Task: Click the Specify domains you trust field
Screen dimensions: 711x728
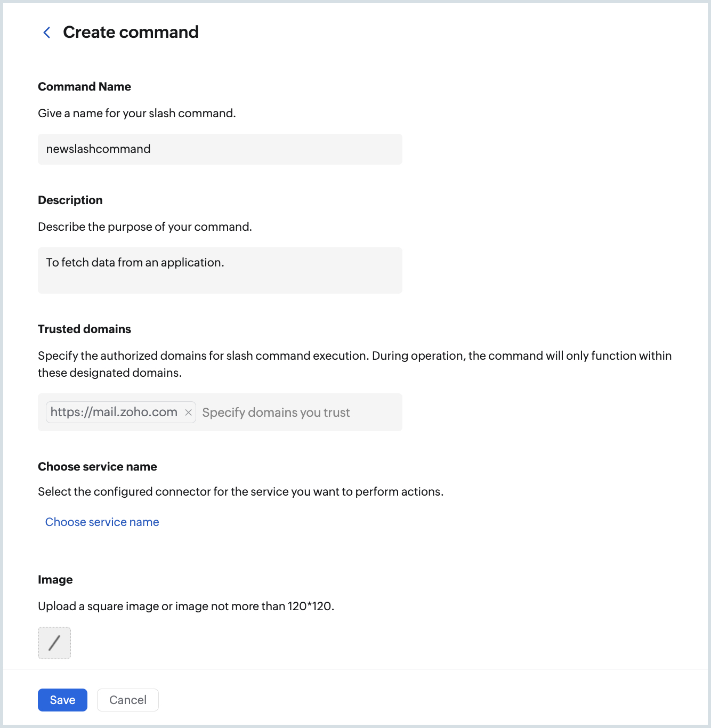Action: (276, 412)
